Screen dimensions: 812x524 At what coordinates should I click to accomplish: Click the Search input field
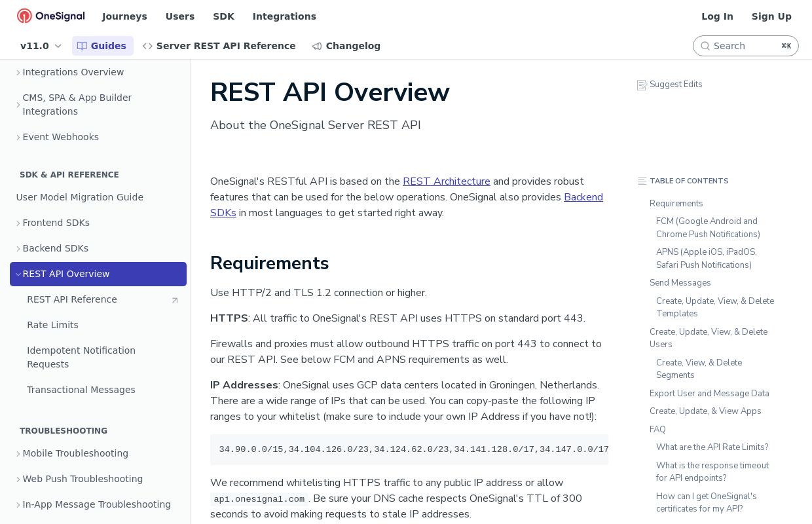(x=746, y=46)
